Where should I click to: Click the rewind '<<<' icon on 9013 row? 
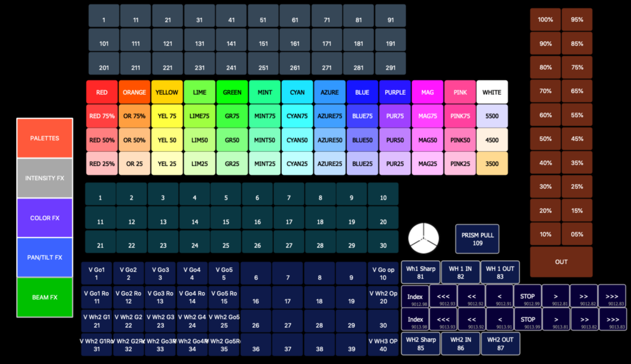point(444,319)
